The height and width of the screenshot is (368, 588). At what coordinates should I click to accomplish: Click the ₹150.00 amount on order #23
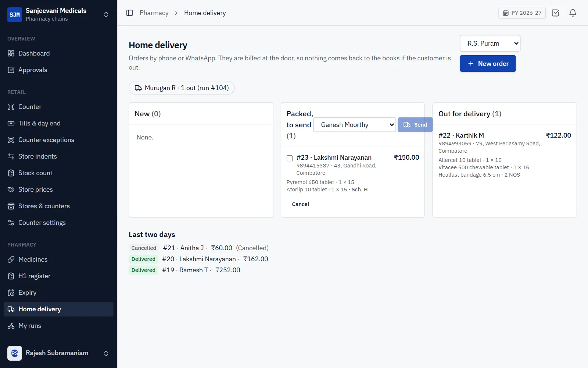[406, 158]
